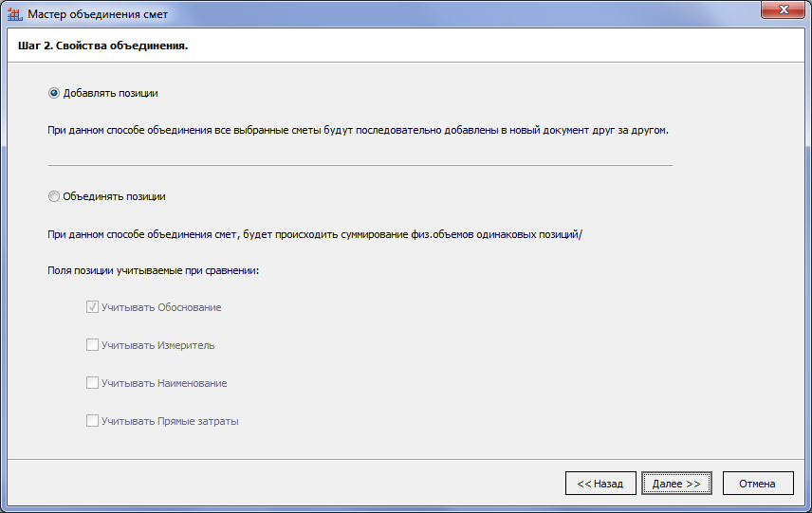
Task: Click the wizard app icon in title bar
Action: pos(15,14)
